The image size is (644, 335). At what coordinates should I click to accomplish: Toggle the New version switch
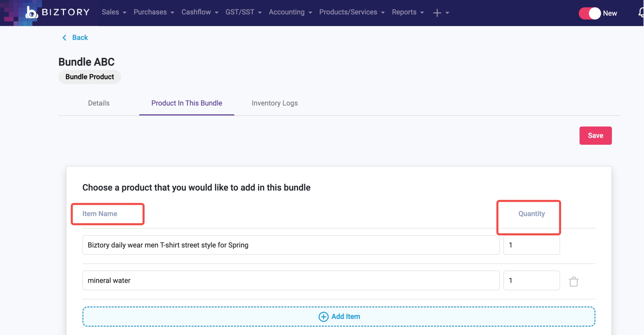589,13
